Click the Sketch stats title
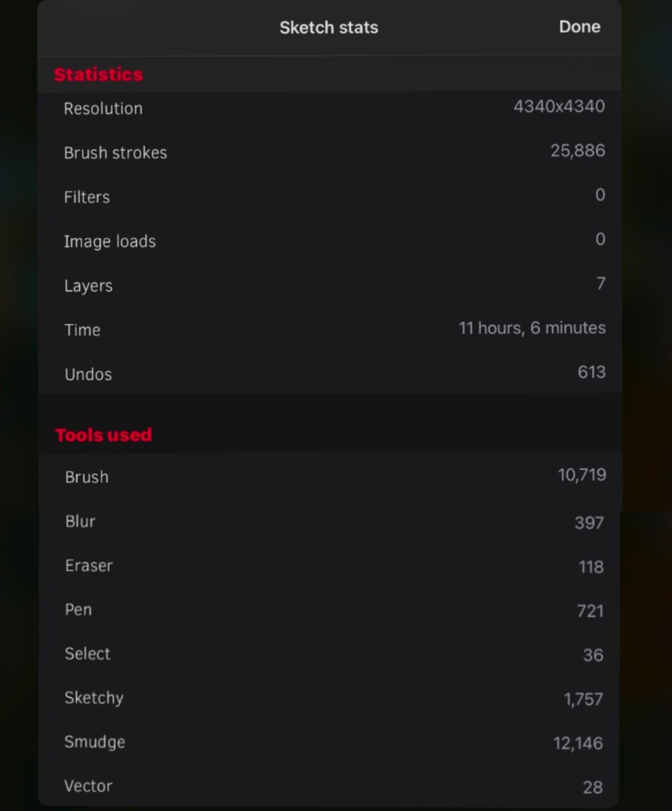This screenshot has width=672, height=811. (328, 28)
